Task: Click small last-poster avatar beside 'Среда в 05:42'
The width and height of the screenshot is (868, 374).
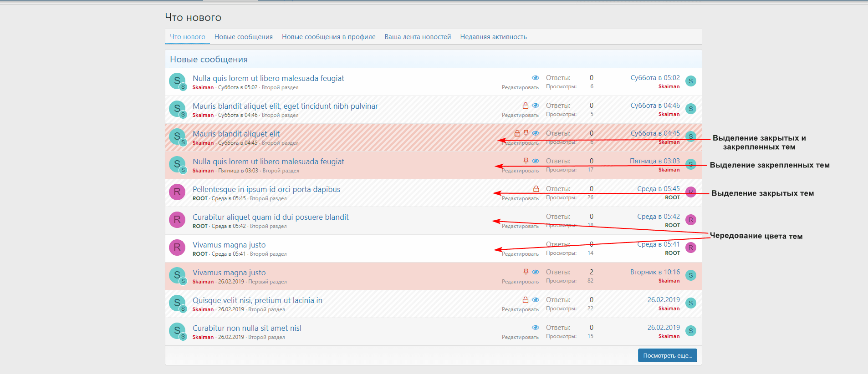Action: [690, 220]
